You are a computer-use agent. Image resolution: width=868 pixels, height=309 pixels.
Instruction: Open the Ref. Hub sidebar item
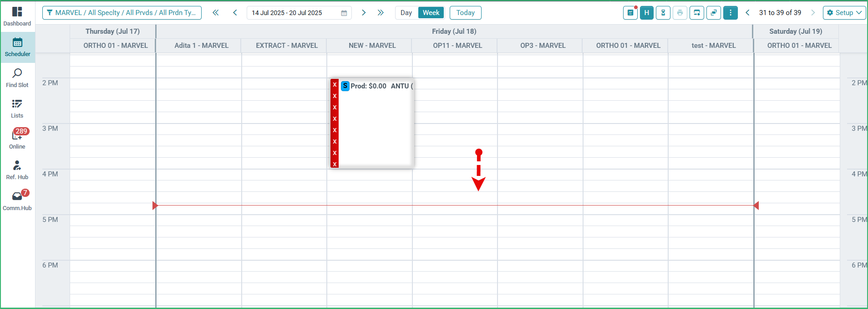17,170
